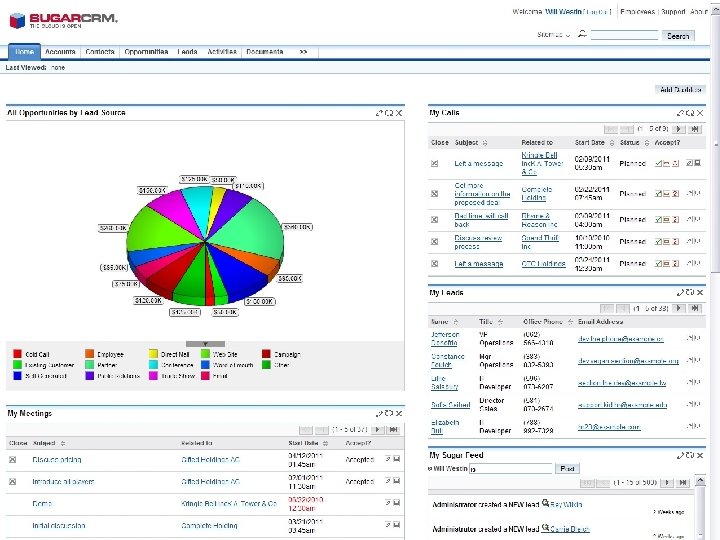Refresh the All Opportunities chart dashlet
Screen dimensions: 720x540
[x=389, y=113]
